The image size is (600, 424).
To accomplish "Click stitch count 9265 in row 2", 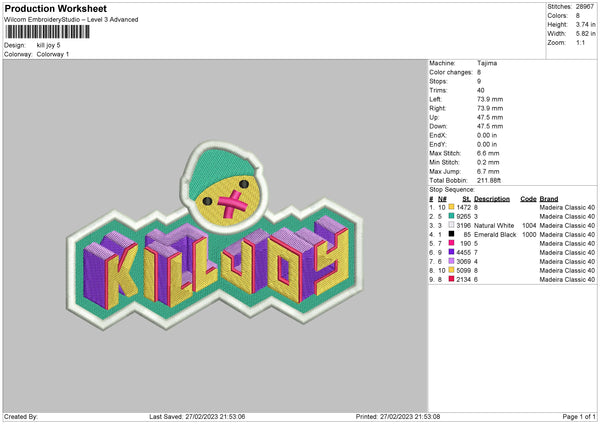I will click(463, 217).
